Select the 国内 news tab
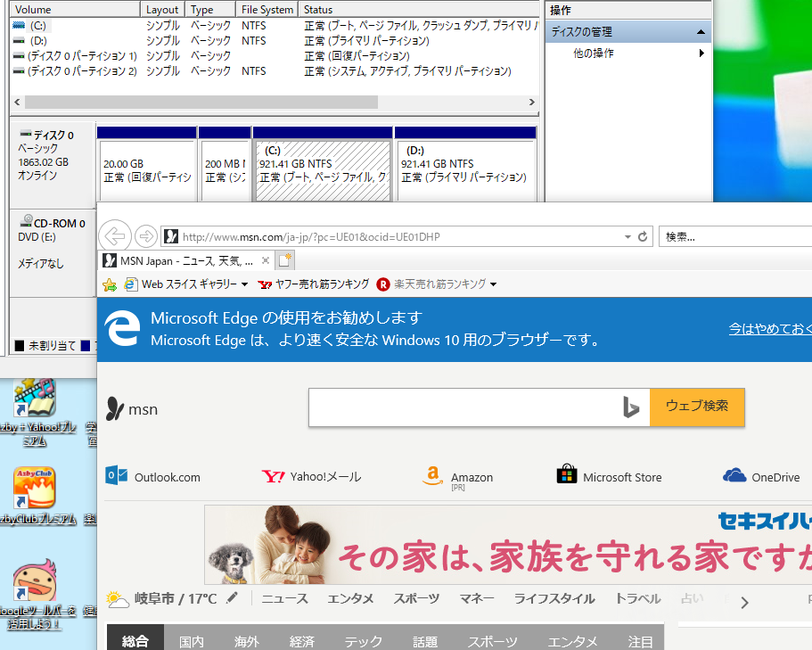 coord(192,640)
